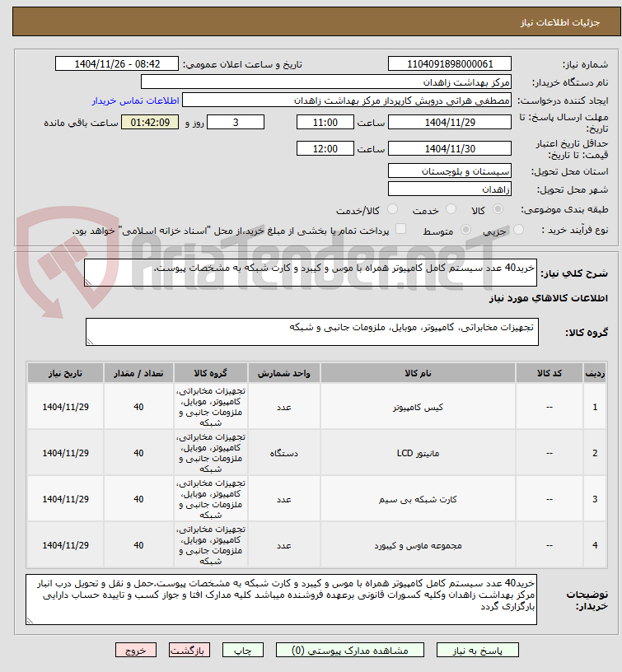Viewport: 622px width, 672px height.
Task: Select the کالا/خدمت radio button
Action: (392, 209)
